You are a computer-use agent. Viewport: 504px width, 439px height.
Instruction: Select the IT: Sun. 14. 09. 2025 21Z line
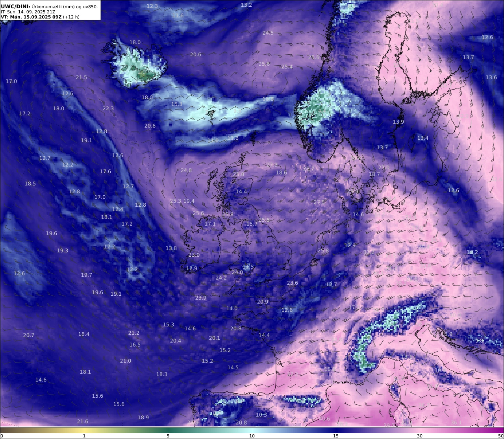[28, 12]
